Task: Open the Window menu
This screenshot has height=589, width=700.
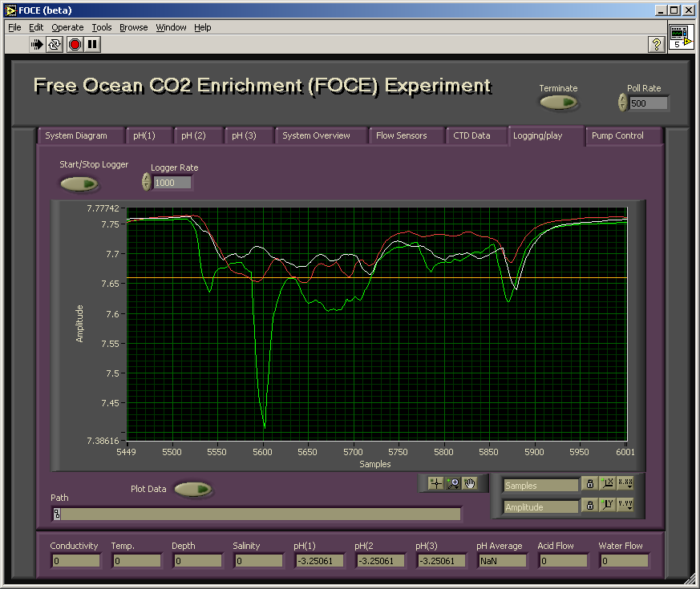Action: [x=171, y=28]
